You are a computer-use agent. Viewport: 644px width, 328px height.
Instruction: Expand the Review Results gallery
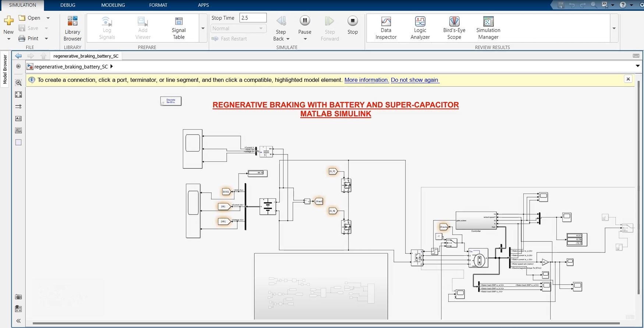(613, 28)
